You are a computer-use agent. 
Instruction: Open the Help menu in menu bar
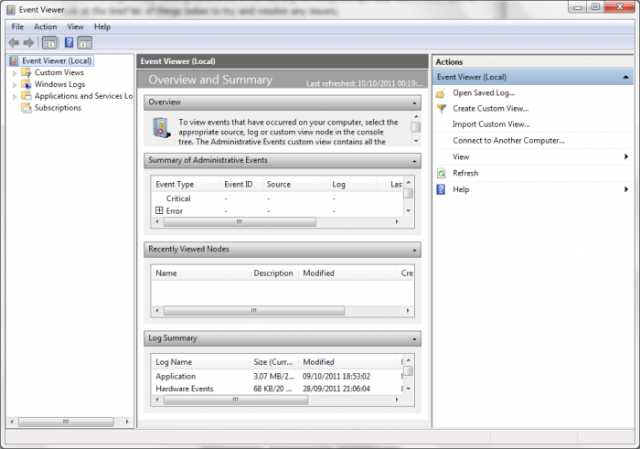[102, 27]
